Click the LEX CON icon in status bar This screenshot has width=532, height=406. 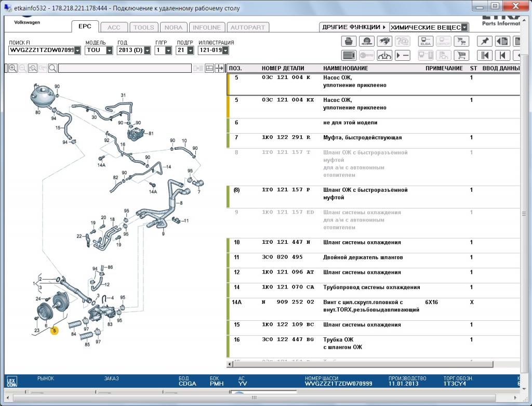(11, 382)
